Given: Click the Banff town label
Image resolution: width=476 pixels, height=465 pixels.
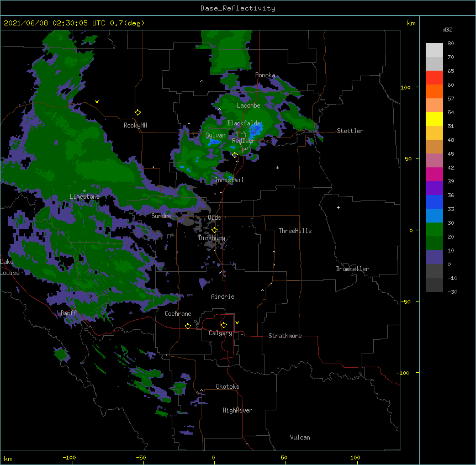Looking at the screenshot, I should coord(68,313).
